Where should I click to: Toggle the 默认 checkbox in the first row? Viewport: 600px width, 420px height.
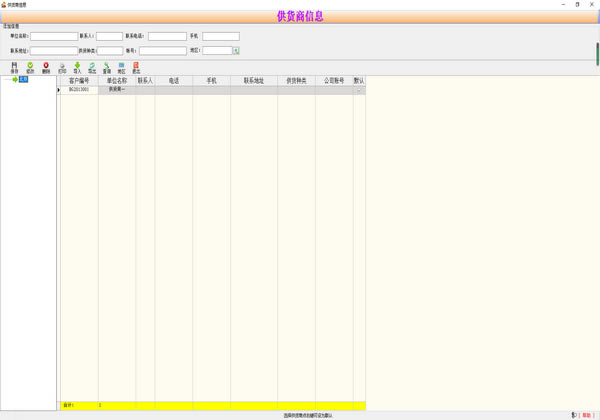[359, 90]
